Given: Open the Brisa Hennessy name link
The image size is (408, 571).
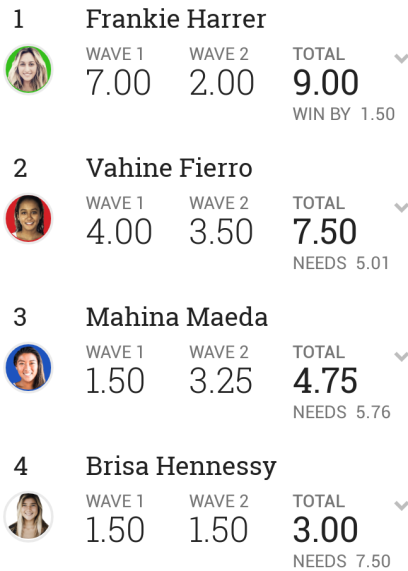Looking at the screenshot, I should [181, 466].
